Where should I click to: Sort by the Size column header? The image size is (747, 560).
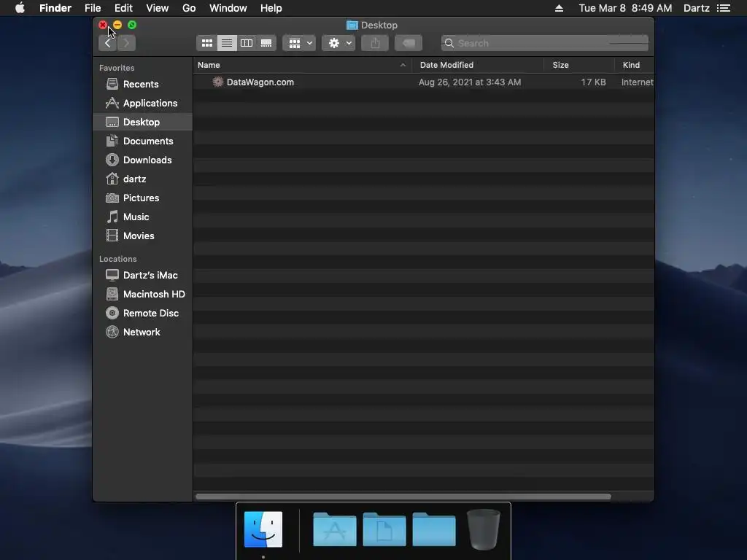point(578,65)
